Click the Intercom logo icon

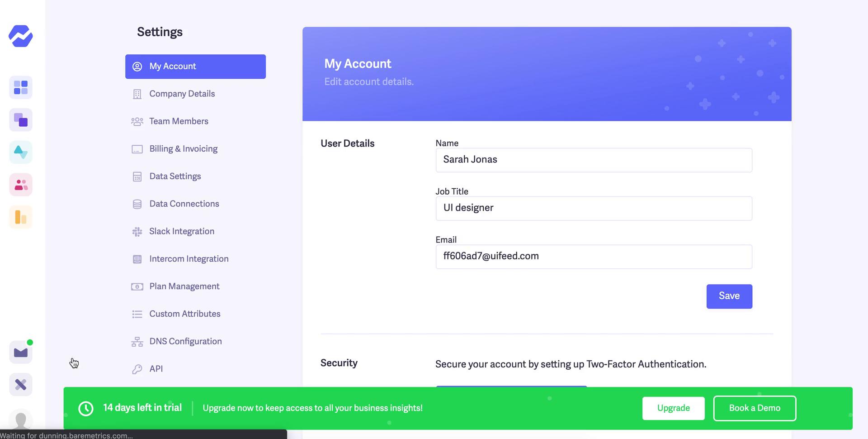coord(137,259)
